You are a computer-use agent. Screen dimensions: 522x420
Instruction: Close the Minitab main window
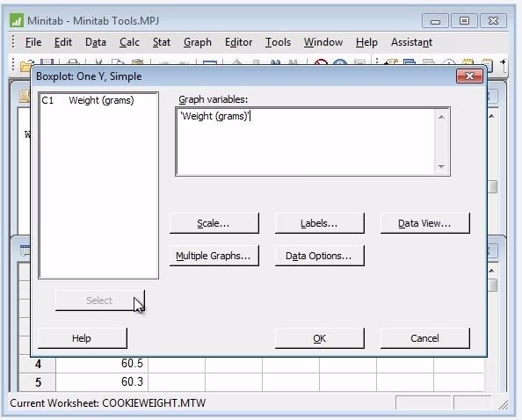tap(493, 21)
